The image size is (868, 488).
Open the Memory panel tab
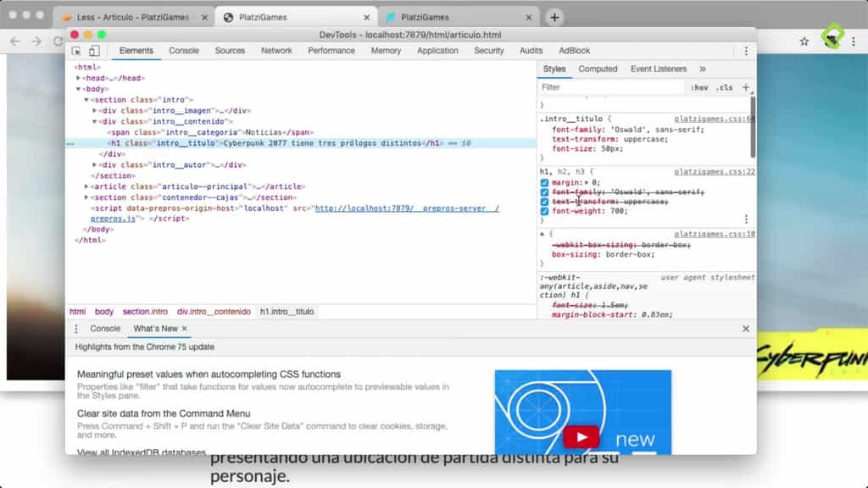click(x=386, y=51)
